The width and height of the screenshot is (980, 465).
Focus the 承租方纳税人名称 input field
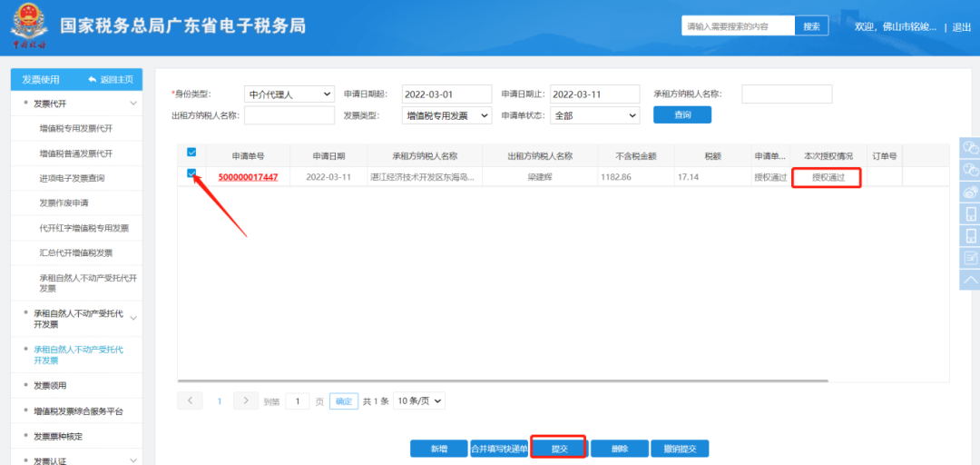[787, 94]
